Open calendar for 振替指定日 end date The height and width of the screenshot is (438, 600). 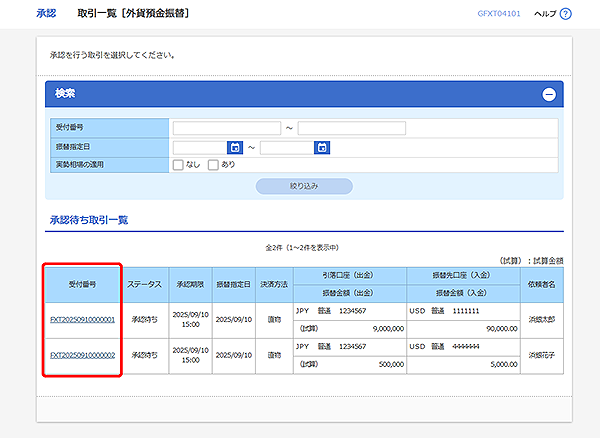pyautogui.click(x=322, y=147)
